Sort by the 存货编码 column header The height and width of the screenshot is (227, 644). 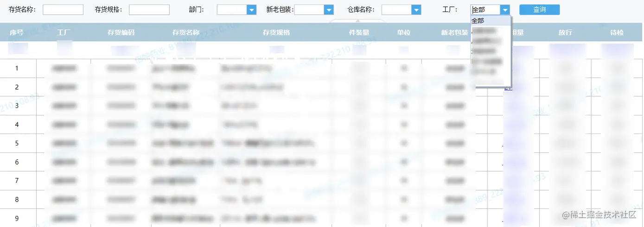click(x=121, y=32)
